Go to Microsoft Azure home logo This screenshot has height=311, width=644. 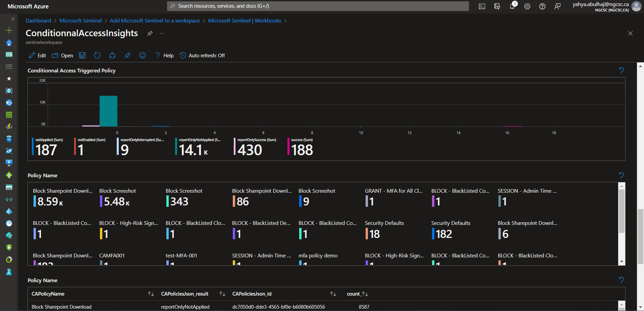pos(28,6)
